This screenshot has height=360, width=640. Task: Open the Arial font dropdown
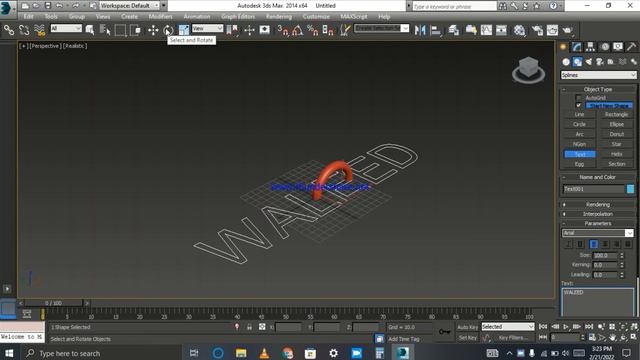pos(598,233)
